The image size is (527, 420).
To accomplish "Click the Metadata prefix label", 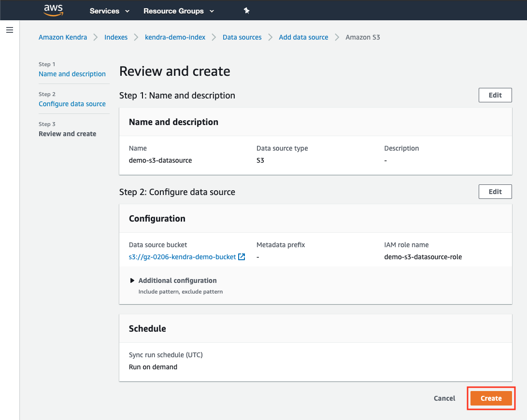I will (281, 245).
